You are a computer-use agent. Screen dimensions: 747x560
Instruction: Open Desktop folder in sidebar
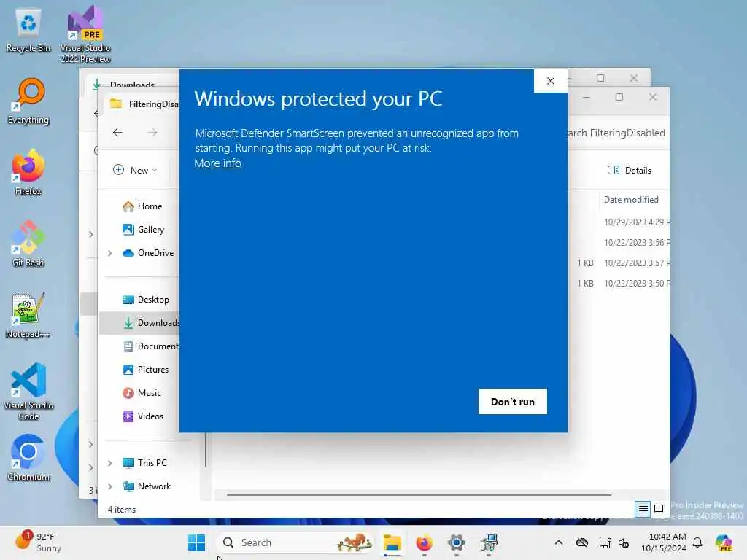click(x=146, y=300)
